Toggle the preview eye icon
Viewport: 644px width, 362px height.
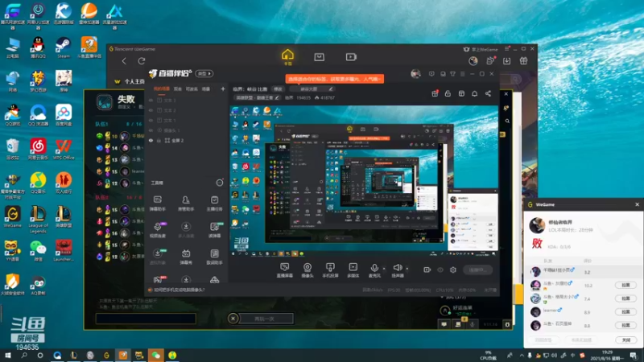[x=440, y=269]
